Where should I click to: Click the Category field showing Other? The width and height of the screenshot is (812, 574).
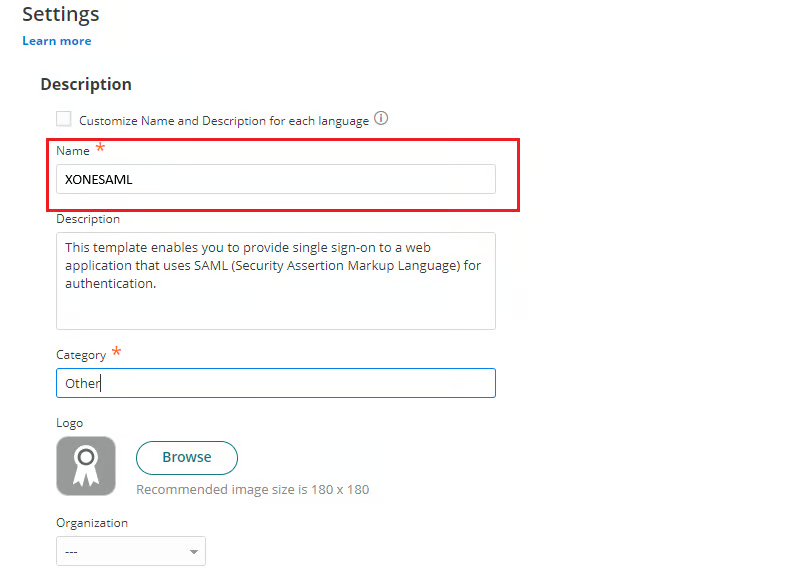point(275,383)
